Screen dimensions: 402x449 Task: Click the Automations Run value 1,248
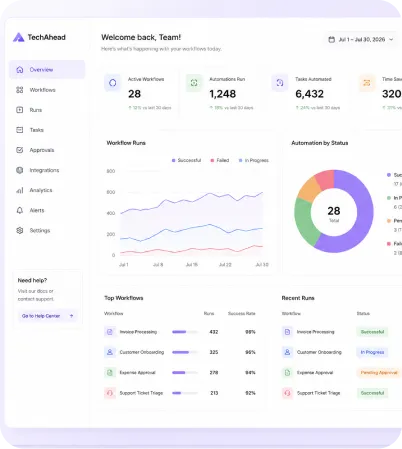(x=223, y=94)
